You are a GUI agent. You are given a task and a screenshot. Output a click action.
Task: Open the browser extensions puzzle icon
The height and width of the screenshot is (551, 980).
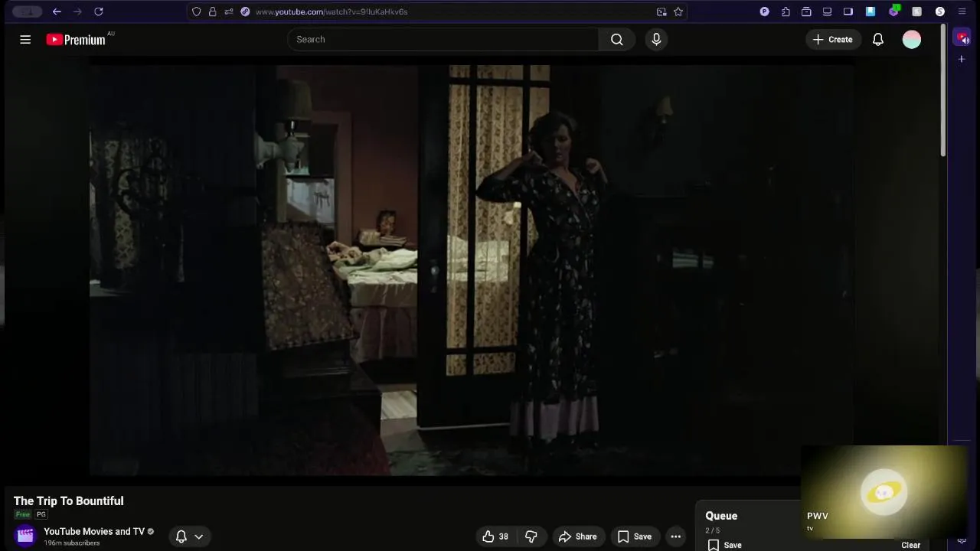tap(786, 11)
